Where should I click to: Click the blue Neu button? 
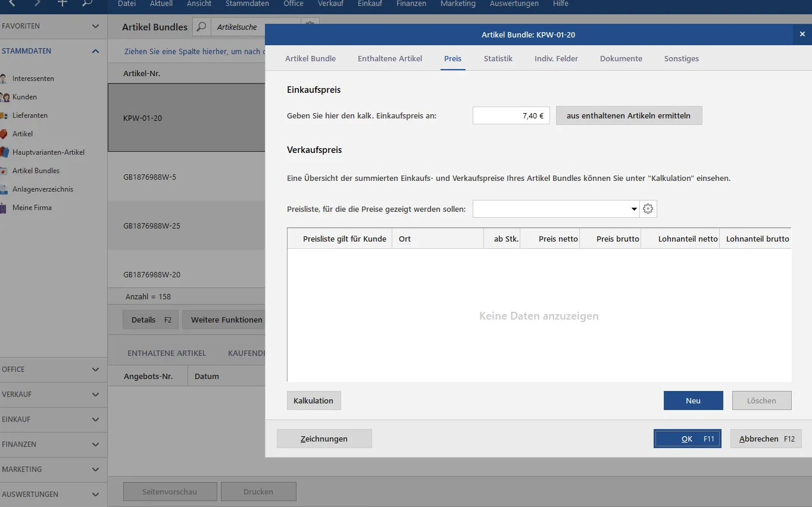pyautogui.click(x=693, y=400)
